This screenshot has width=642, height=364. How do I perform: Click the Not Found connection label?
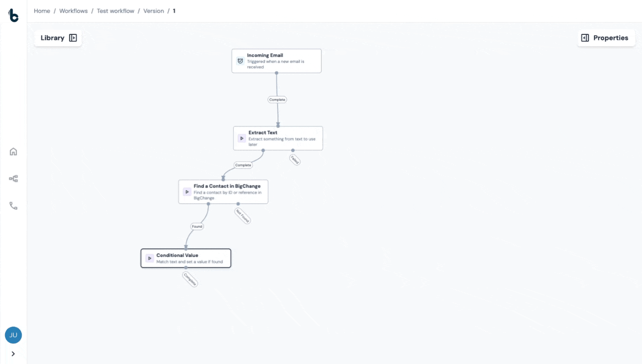[x=242, y=215]
